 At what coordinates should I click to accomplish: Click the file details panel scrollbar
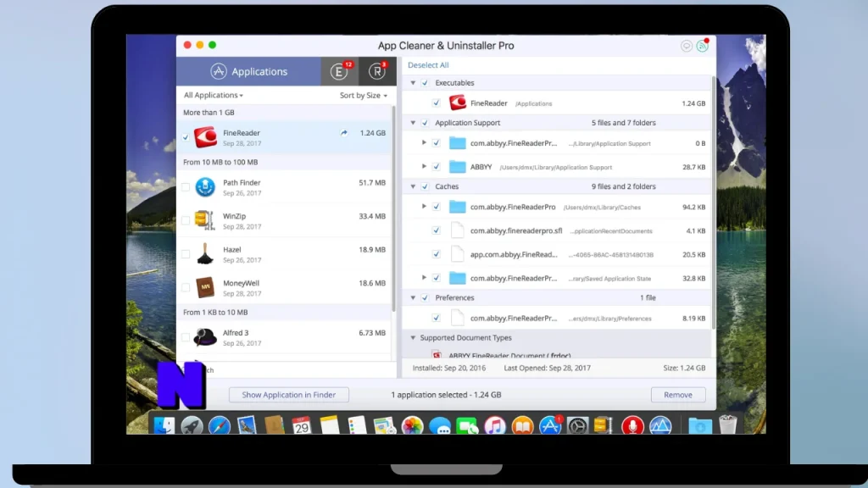[x=713, y=202]
